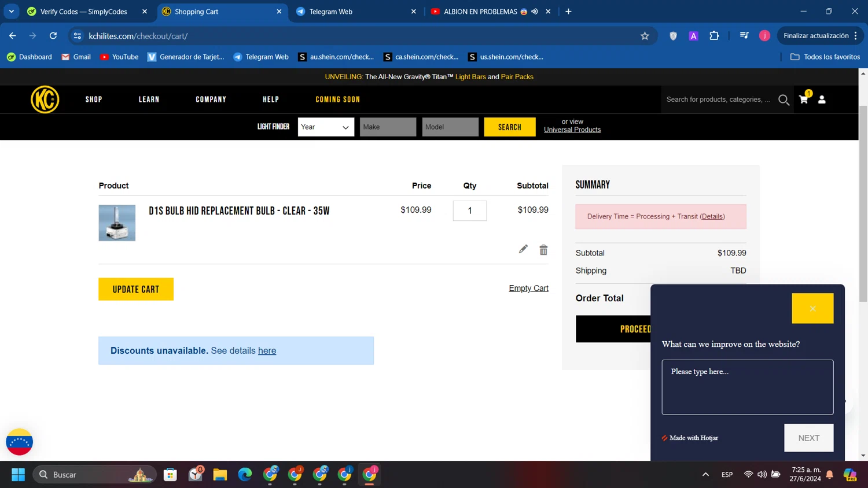The width and height of the screenshot is (868, 488).
Task: Click the Model field in Light Finder
Action: (450, 127)
